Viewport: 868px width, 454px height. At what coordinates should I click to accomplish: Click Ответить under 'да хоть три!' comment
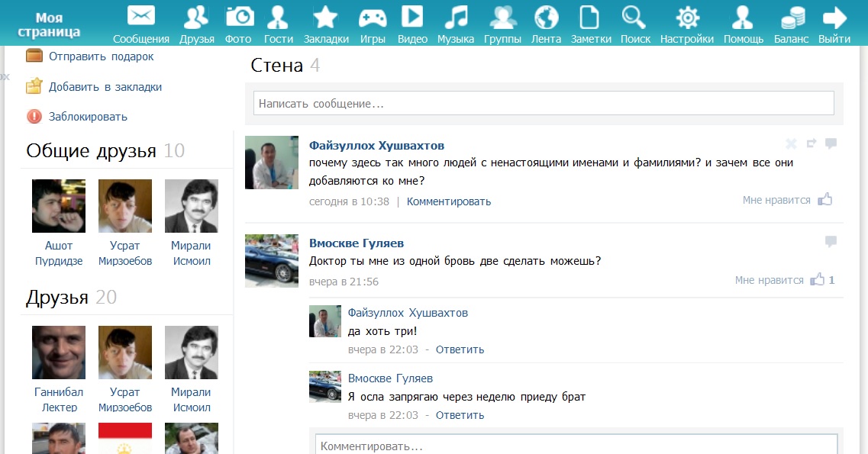coord(460,349)
